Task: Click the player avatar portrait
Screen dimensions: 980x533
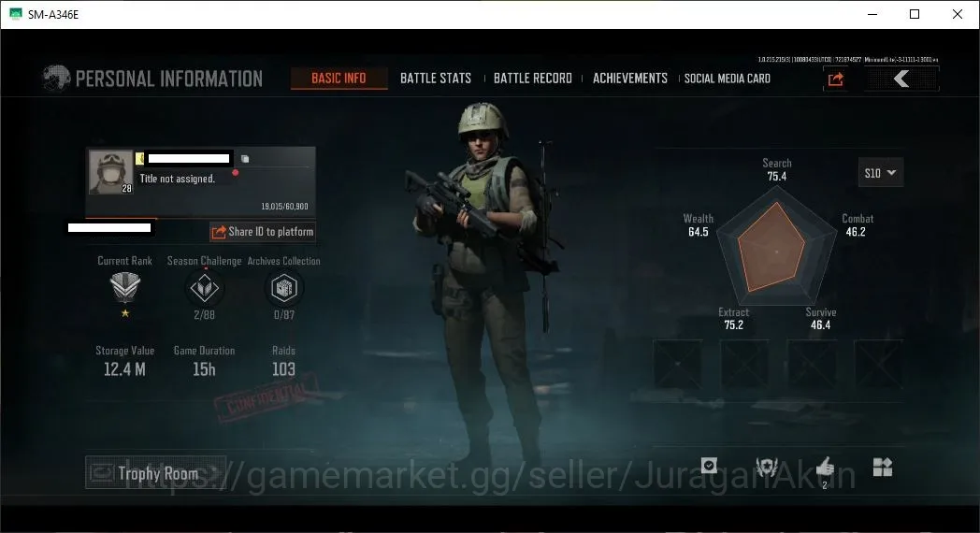Action: click(x=111, y=172)
